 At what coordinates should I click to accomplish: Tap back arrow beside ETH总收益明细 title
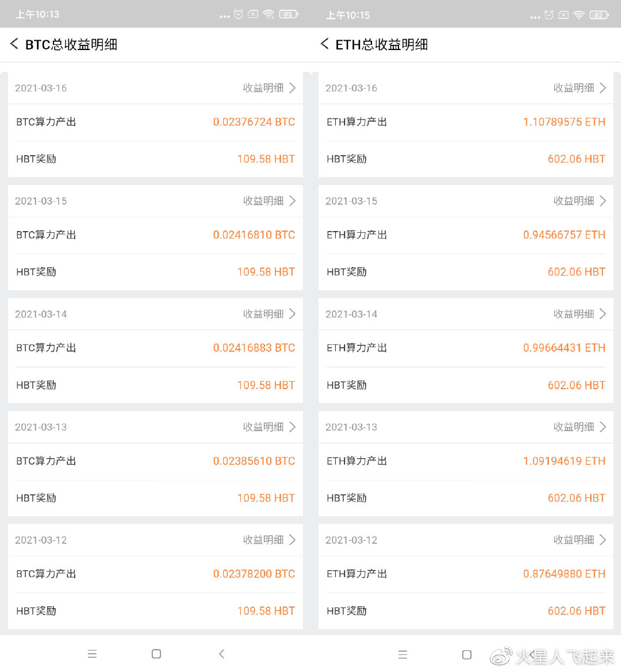[x=324, y=44]
